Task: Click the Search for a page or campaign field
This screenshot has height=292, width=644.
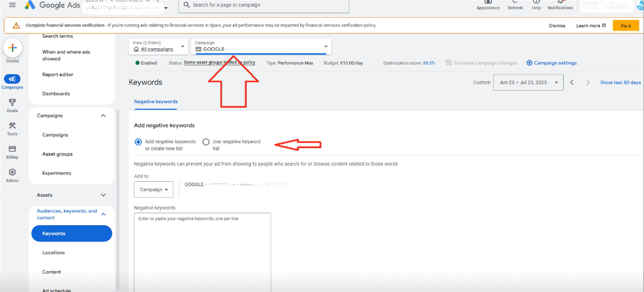Action: pyautogui.click(x=264, y=5)
